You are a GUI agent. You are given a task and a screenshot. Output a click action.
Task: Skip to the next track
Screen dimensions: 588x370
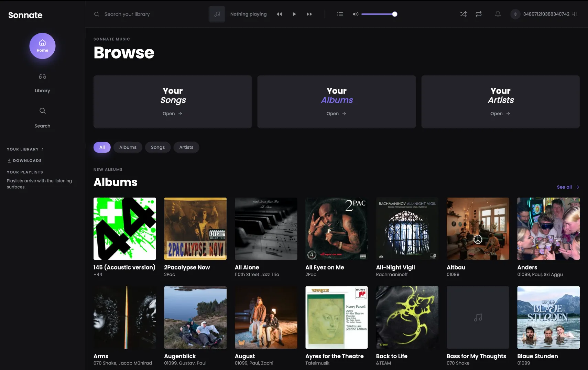[309, 14]
